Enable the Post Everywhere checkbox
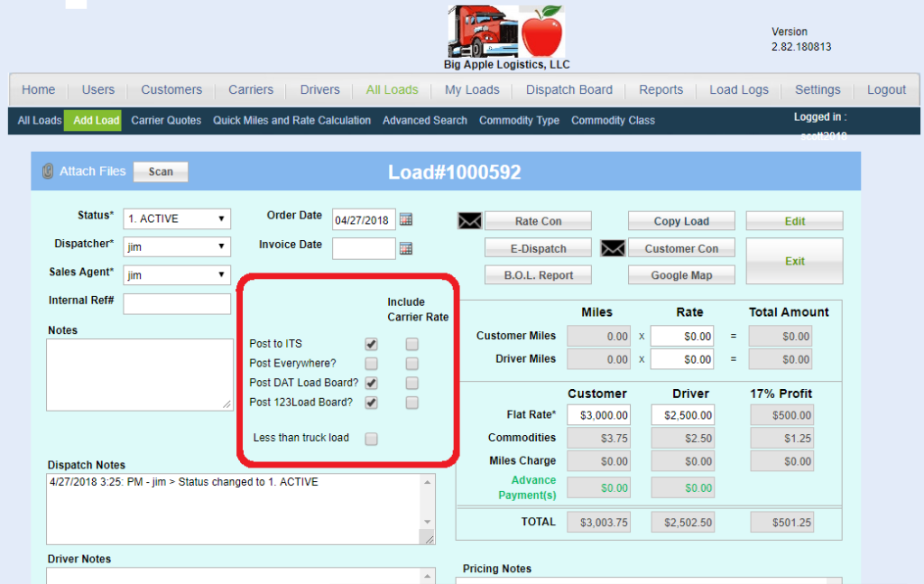The image size is (924, 584). pos(371,364)
